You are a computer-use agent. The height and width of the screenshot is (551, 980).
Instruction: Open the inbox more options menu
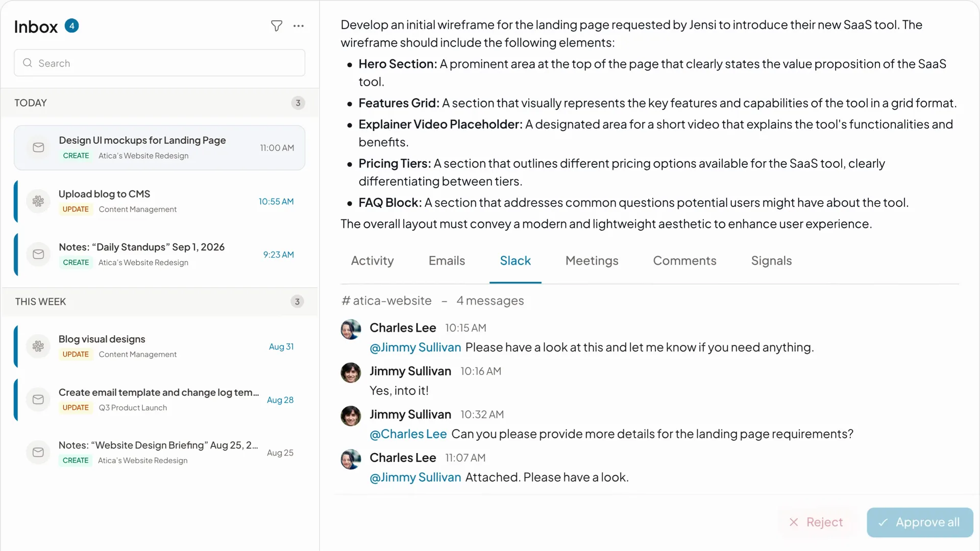point(299,26)
